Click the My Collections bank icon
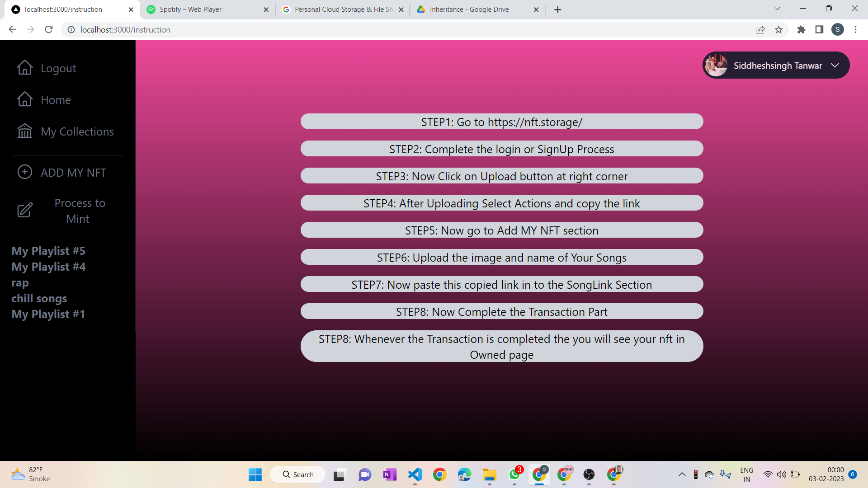 click(25, 131)
